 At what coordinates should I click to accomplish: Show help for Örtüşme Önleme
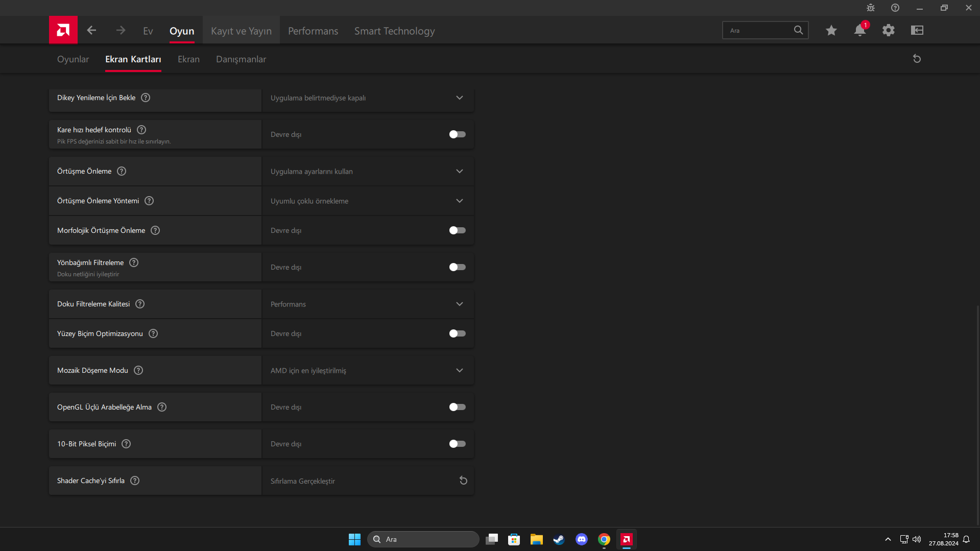(122, 171)
